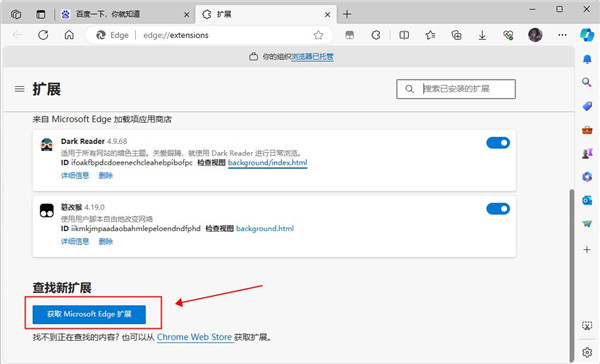Switch to the 百度一下 tab
Image resolution: width=600 pixels, height=364 pixels.
[126, 15]
